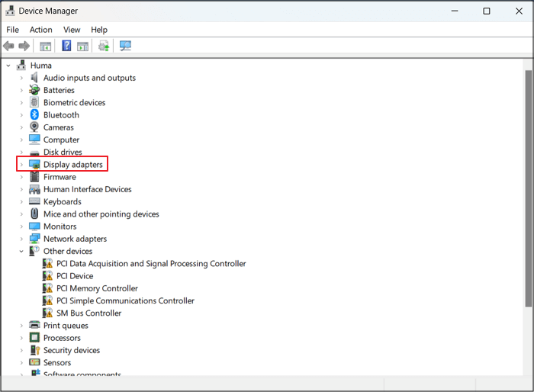Expand the Sensors chevron
Image resolution: width=534 pixels, height=392 pixels.
click(x=21, y=362)
